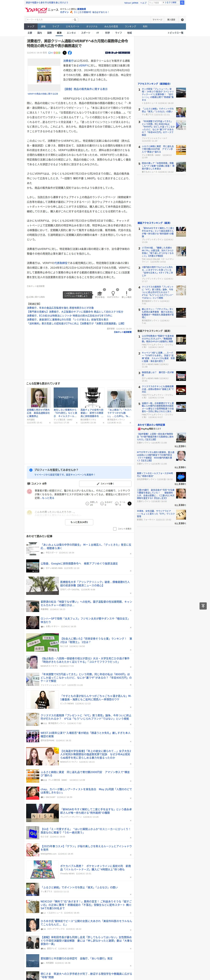The height and width of the screenshot is (980, 210).
Task: Select the エンタメ category tab
Action: click(x=71, y=33)
